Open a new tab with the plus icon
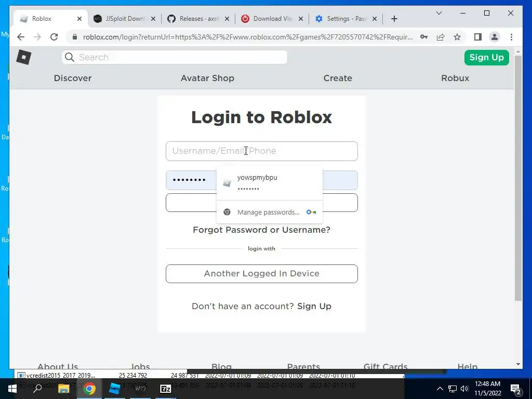The height and width of the screenshot is (399, 532). point(394,19)
